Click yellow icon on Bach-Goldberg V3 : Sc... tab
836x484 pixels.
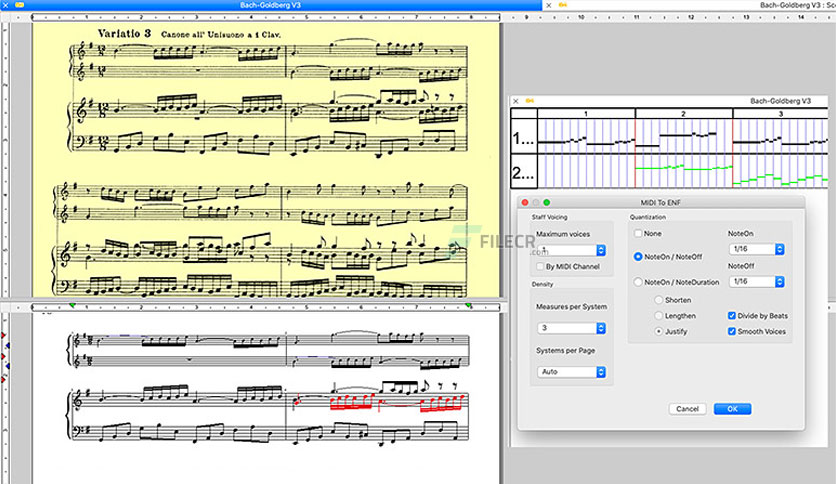pyautogui.click(x=562, y=5)
